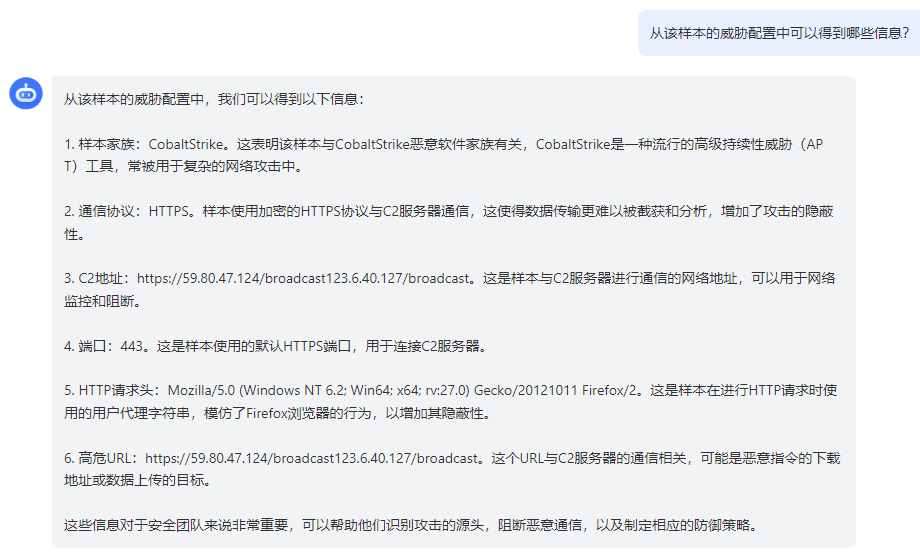The width and height of the screenshot is (920, 558).
Task: Click the blue chatbot avatar icon
Action: [26, 93]
